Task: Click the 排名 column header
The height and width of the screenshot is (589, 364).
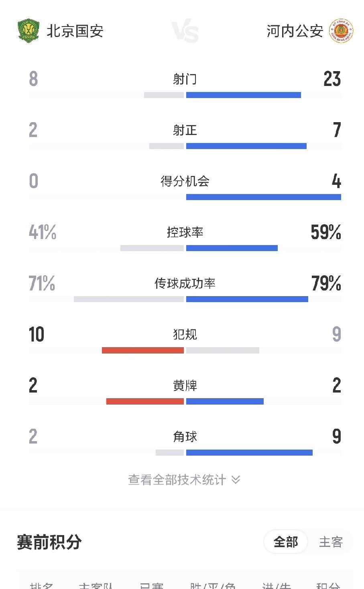Action: pos(42,586)
